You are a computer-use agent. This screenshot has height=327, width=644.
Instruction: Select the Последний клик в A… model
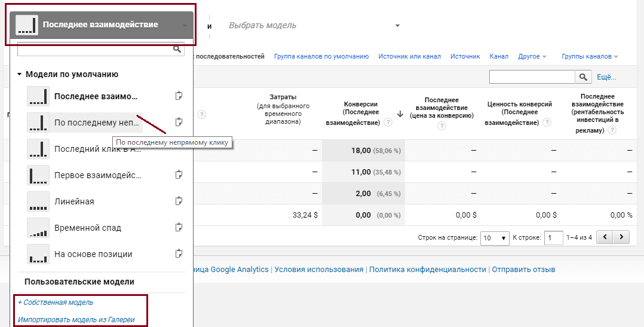[x=98, y=149]
